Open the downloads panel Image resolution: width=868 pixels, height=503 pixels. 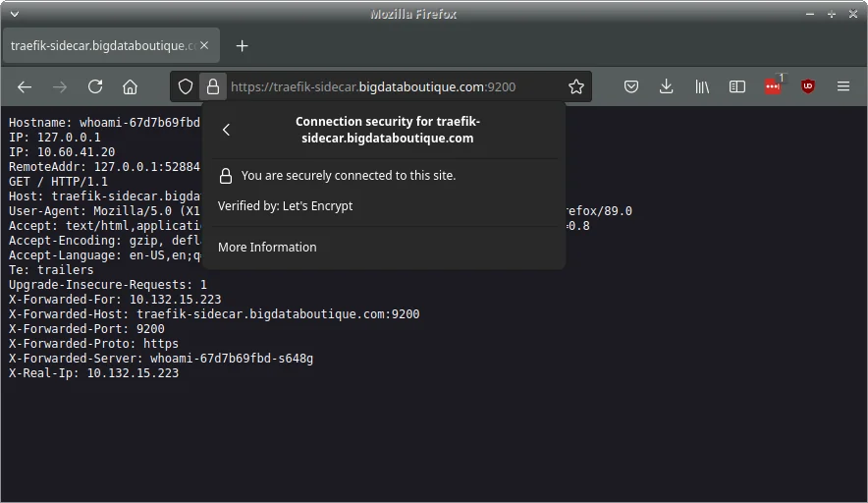667,86
